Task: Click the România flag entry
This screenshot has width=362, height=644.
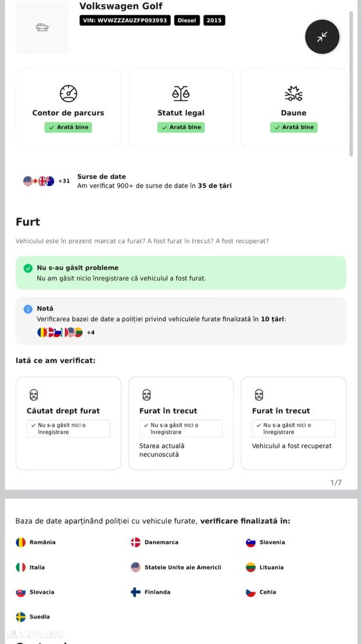Action: [35, 542]
